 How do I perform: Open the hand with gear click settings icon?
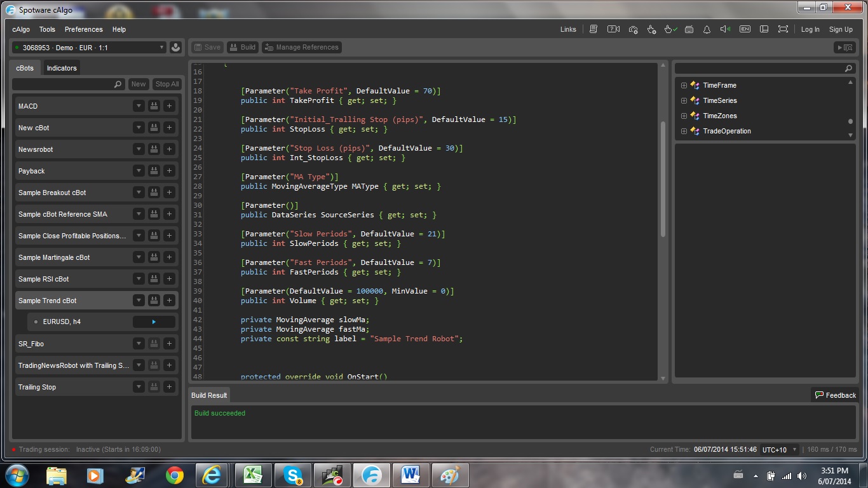tap(651, 29)
